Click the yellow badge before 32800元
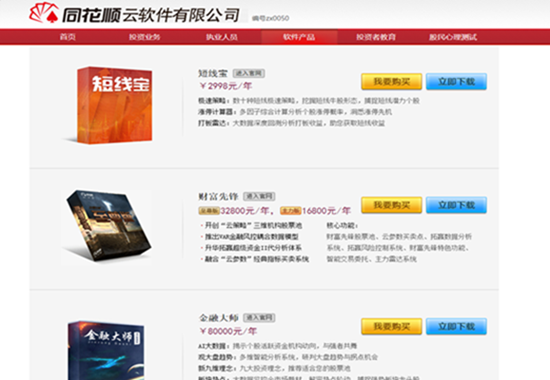550x380 pixels. 209,211
